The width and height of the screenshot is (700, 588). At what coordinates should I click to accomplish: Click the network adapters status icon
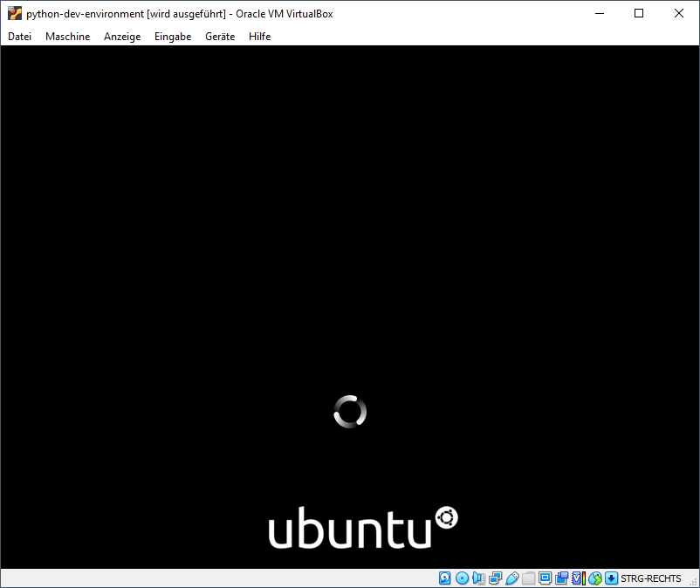493,578
